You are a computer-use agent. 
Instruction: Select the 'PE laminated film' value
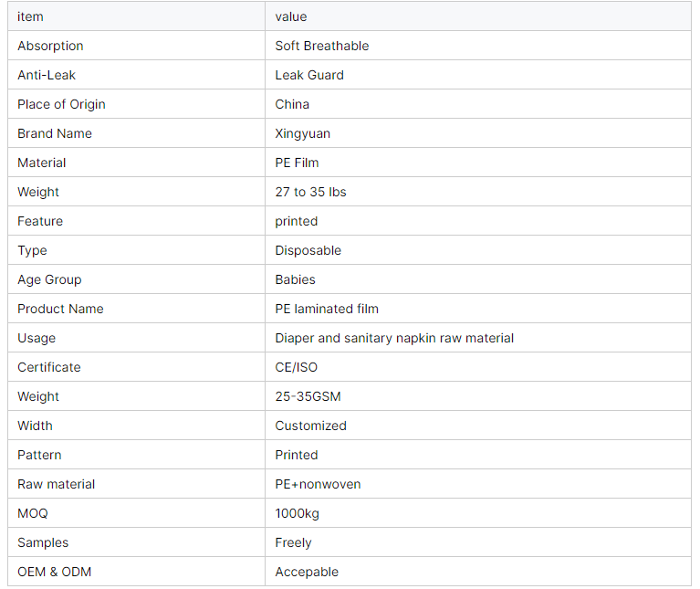pyautogui.click(x=327, y=309)
